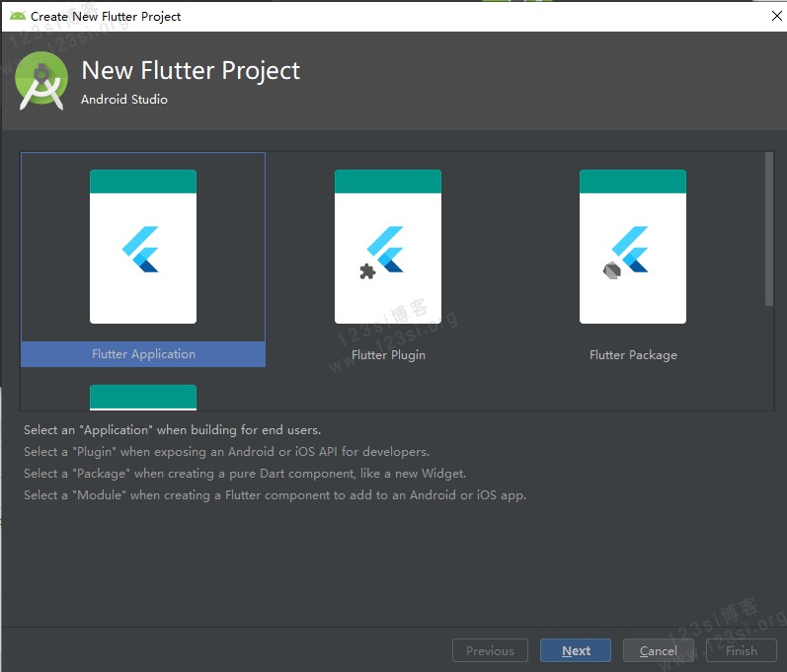Click the disabled Finish button
The image size is (787, 672).
coord(742,650)
